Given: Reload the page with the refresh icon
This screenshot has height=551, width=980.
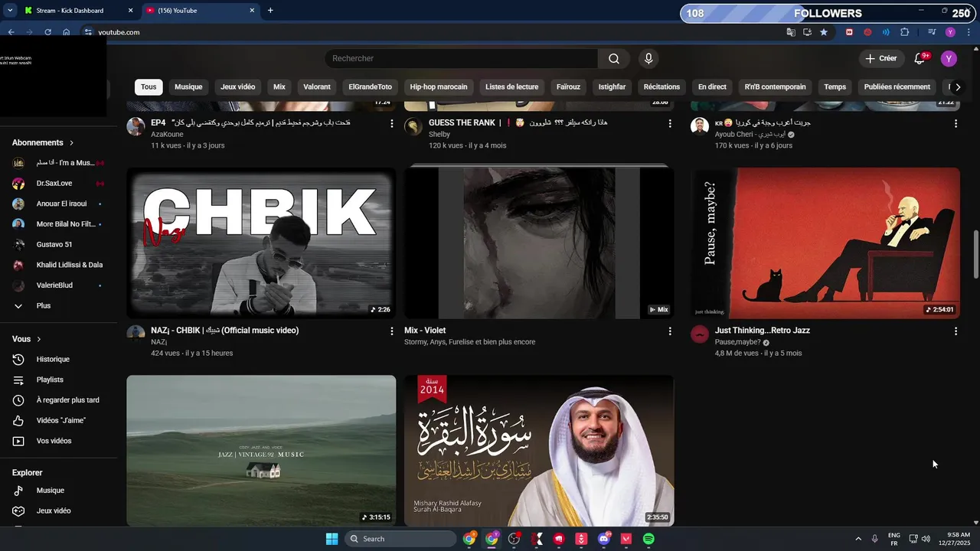Looking at the screenshot, I should click(47, 32).
